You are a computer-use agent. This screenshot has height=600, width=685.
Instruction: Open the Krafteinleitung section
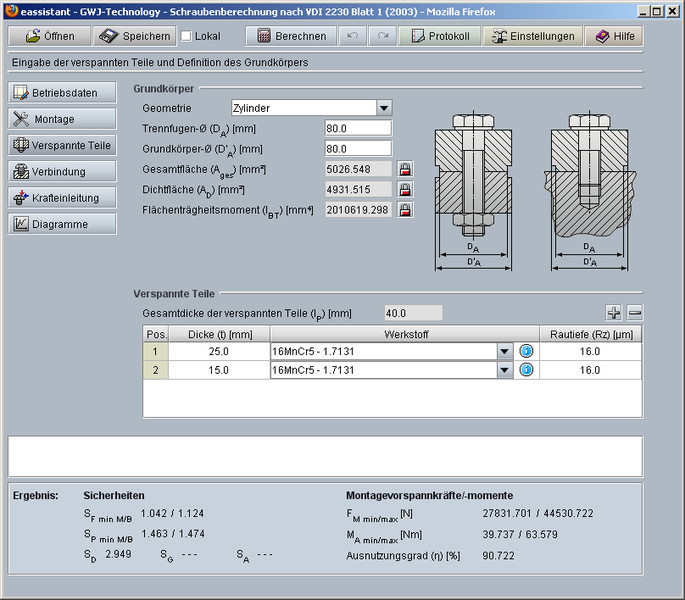pyautogui.click(x=61, y=198)
